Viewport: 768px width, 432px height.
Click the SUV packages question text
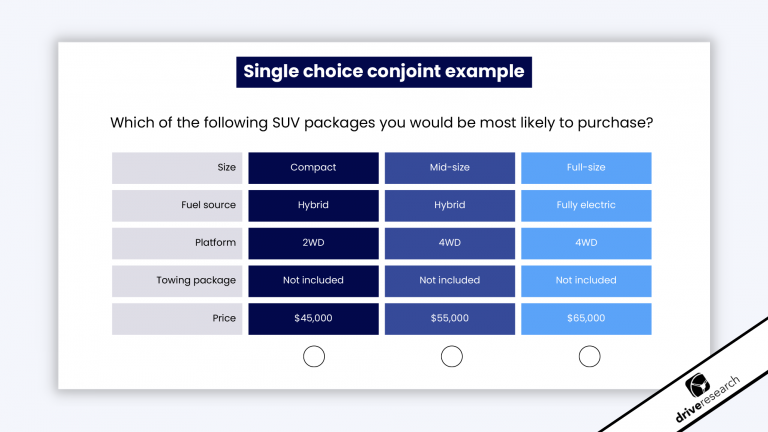[x=382, y=122]
